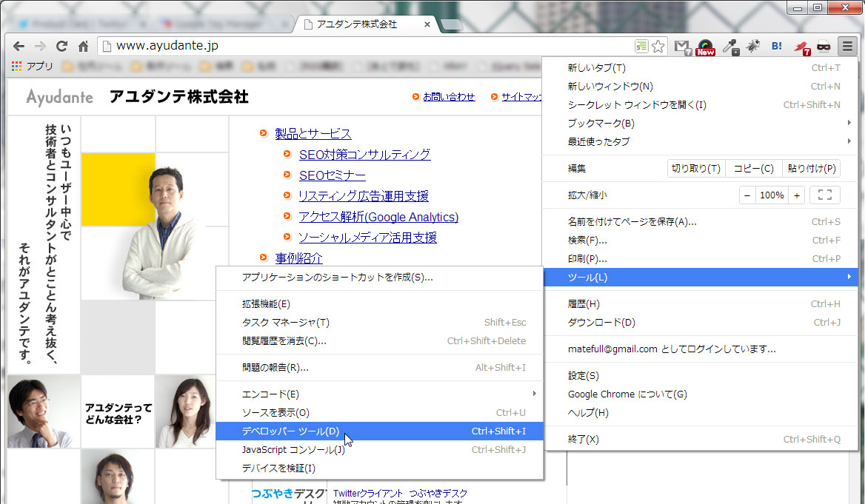Select 新しいタブ(T) from the menu
The height and width of the screenshot is (504, 865).
[701, 68]
